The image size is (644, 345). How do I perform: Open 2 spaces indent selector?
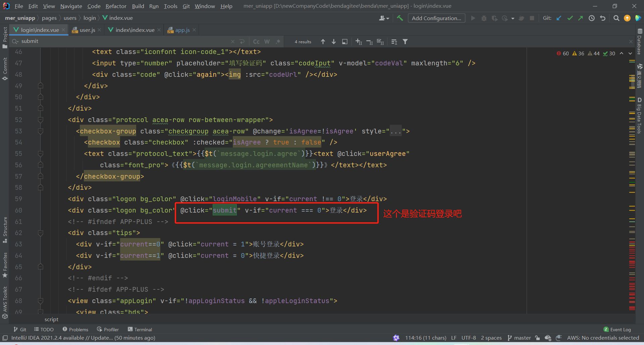[x=491, y=338]
